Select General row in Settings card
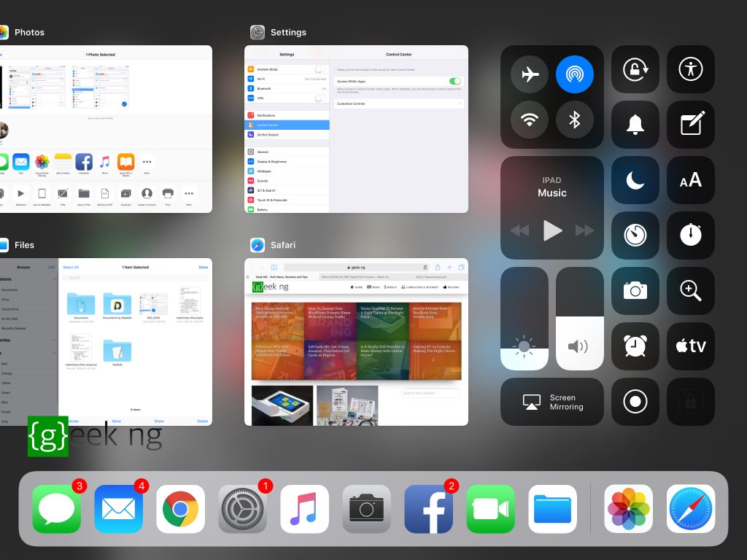The height and width of the screenshot is (560, 747). coord(287,152)
